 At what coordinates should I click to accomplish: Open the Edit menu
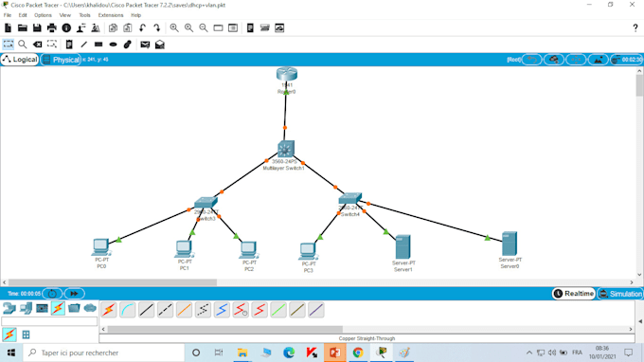click(23, 15)
